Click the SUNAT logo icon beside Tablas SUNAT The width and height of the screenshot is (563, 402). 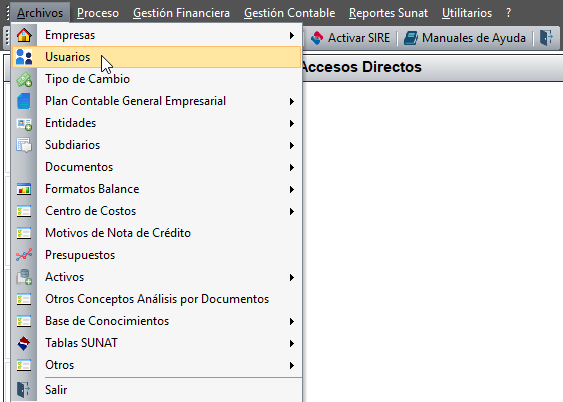point(24,343)
